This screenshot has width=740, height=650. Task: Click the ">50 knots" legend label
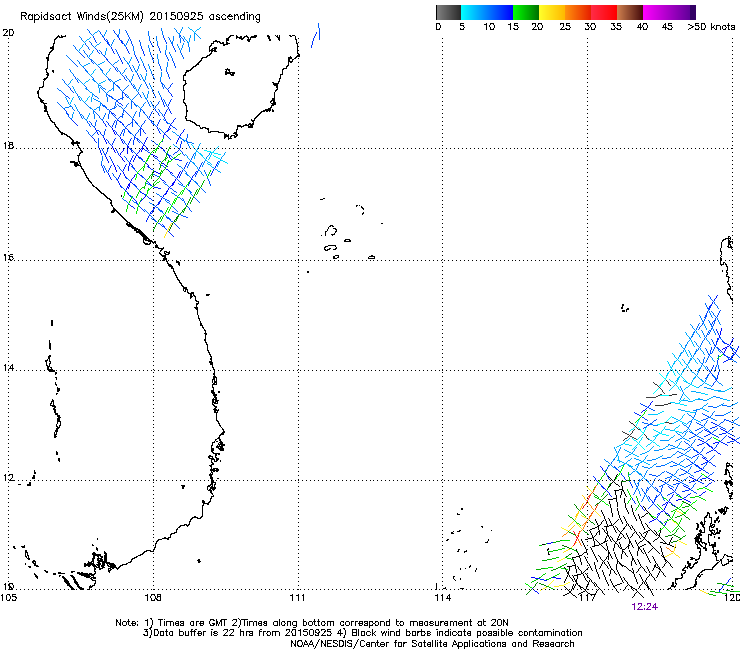click(711, 27)
